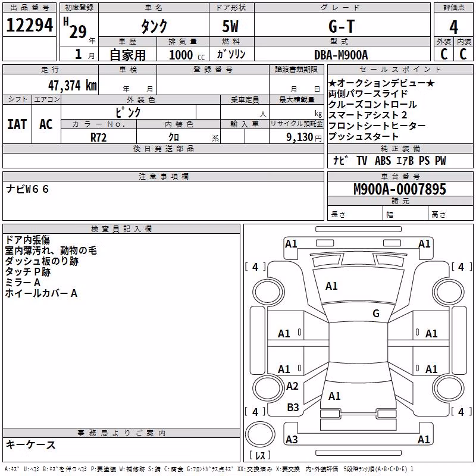Select the car name タンク

(154, 26)
